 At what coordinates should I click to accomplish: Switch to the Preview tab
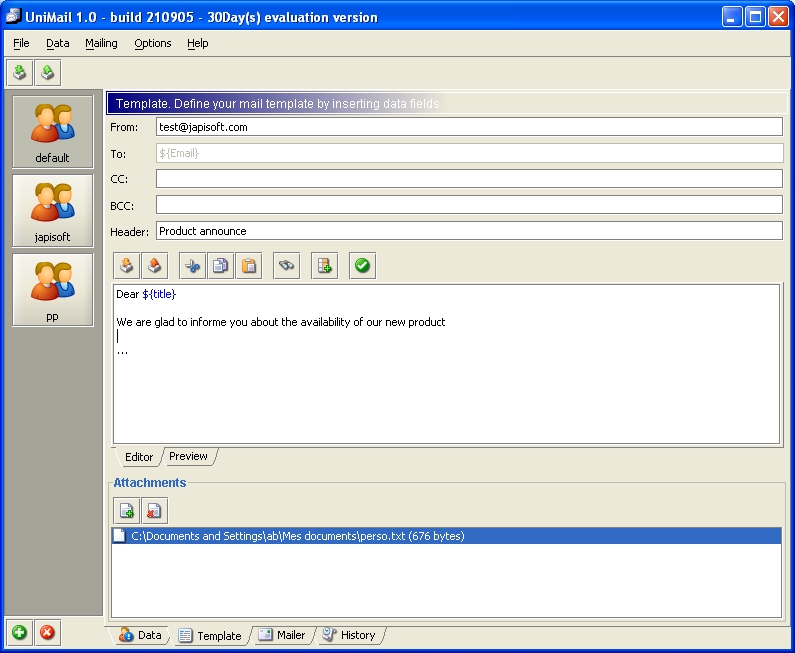point(188,456)
